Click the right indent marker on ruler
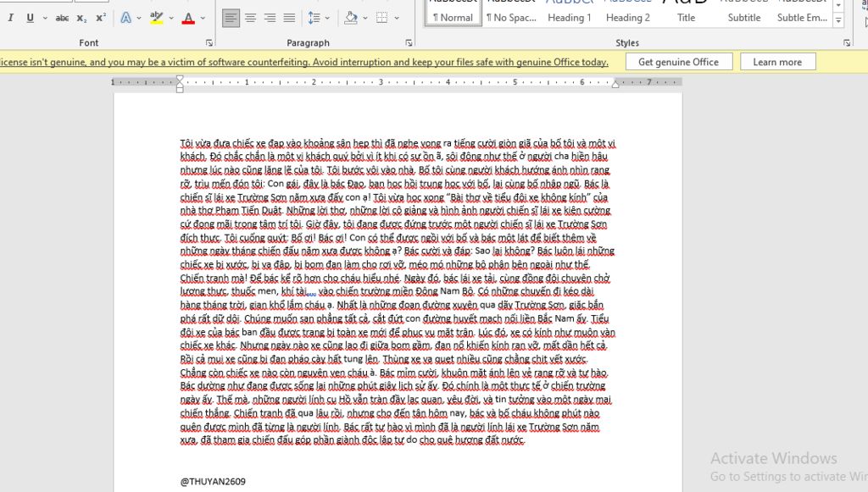Image resolution: width=868 pixels, height=492 pixels. [615, 84]
